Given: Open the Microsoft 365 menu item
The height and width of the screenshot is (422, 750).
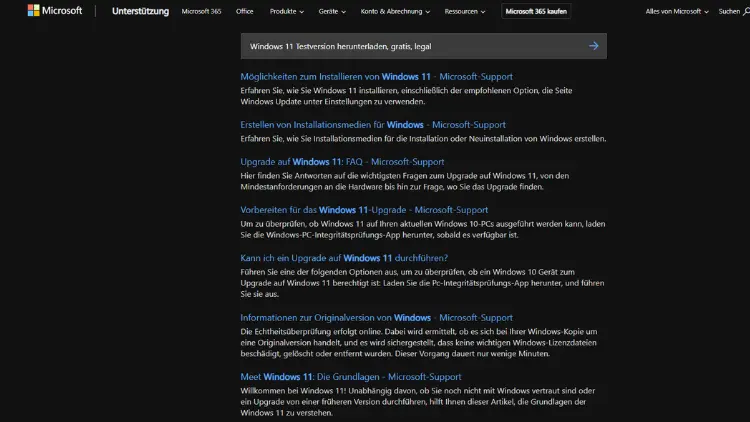Looking at the screenshot, I should click(x=201, y=11).
